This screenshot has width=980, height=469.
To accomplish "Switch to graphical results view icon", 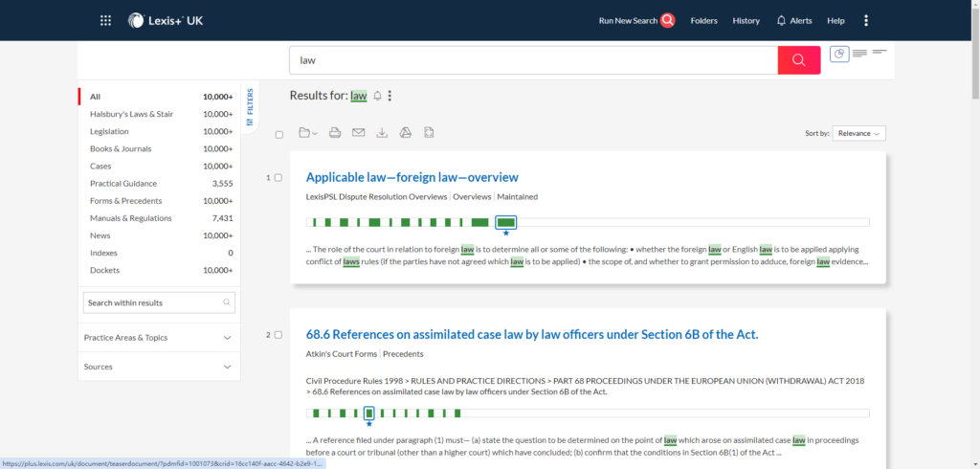I will (839, 55).
